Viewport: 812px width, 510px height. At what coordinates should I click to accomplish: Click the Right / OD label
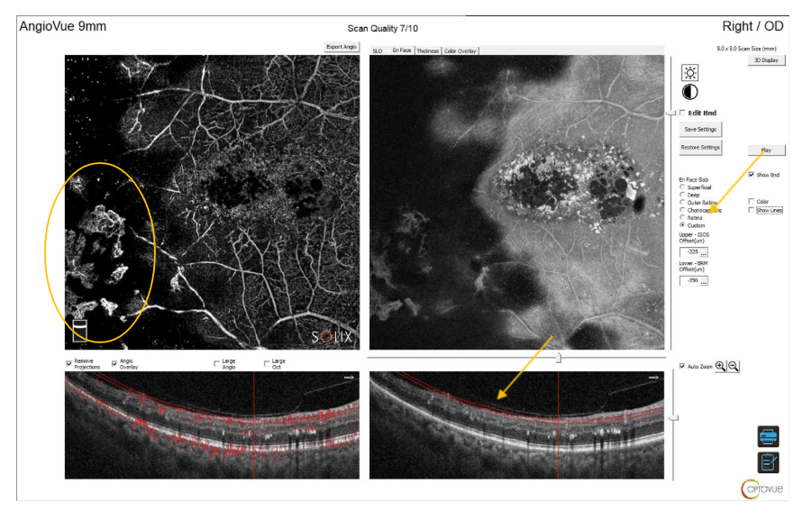tap(753, 26)
